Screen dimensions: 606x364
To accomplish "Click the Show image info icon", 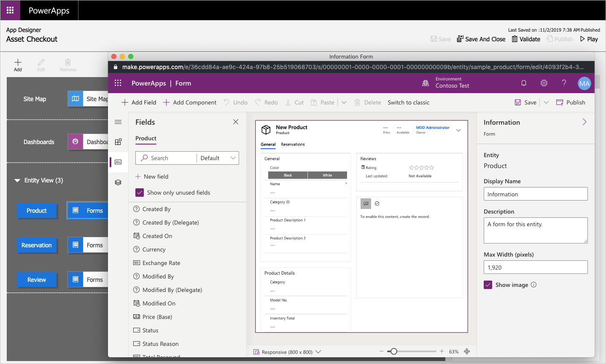I will [x=533, y=285].
